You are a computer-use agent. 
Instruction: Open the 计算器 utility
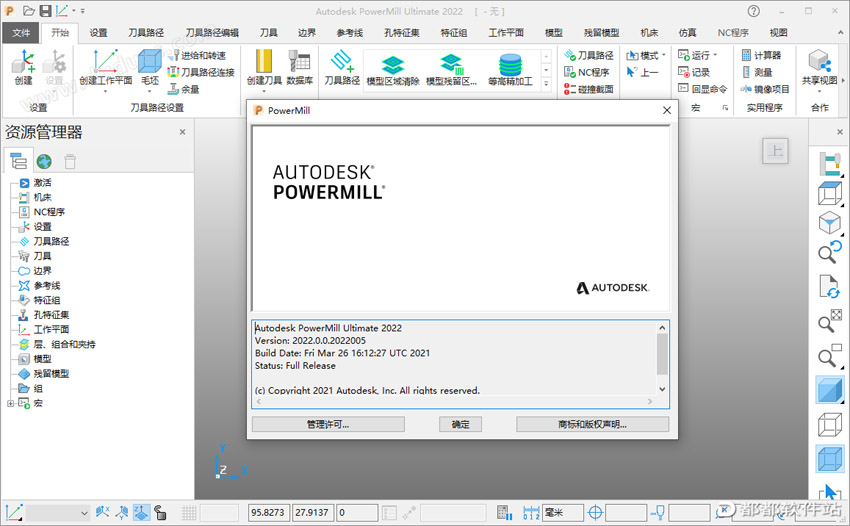(x=761, y=55)
